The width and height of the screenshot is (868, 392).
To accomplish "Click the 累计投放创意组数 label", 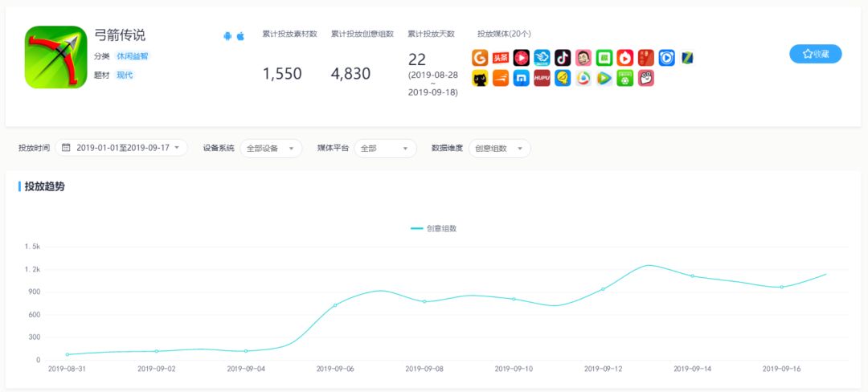I will (x=362, y=34).
